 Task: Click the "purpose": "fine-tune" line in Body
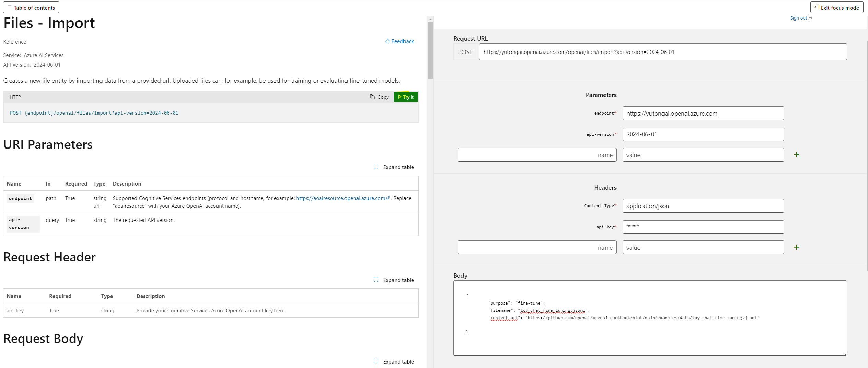pyautogui.click(x=517, y=303)
